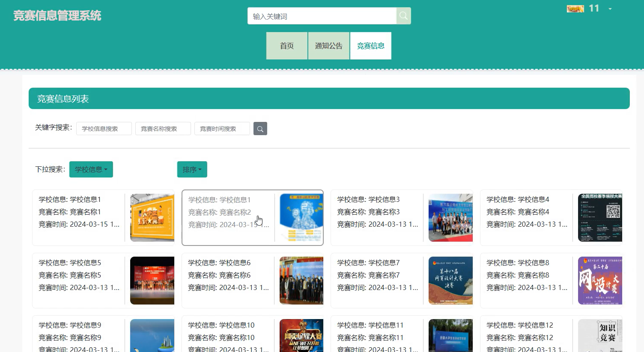
Task: Click the text 学校信息: 学校信息7
Action: (368, 263)
